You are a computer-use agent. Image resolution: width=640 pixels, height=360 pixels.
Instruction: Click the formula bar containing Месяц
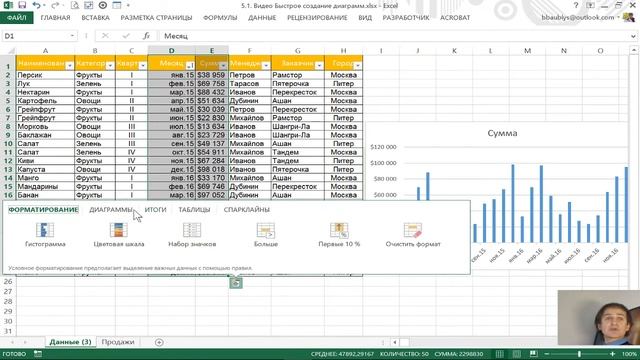pyautogui.click(x=394, y=36)
